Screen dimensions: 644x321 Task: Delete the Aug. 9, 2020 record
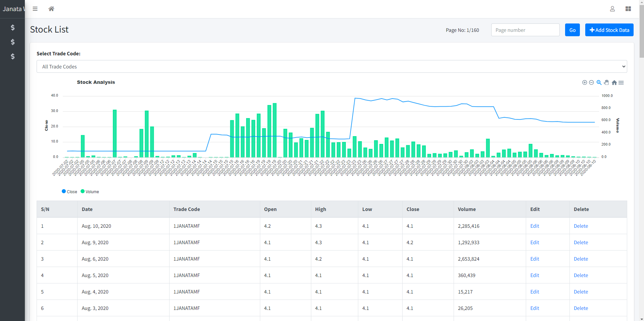pyautogui.click(x=581, y=242)
